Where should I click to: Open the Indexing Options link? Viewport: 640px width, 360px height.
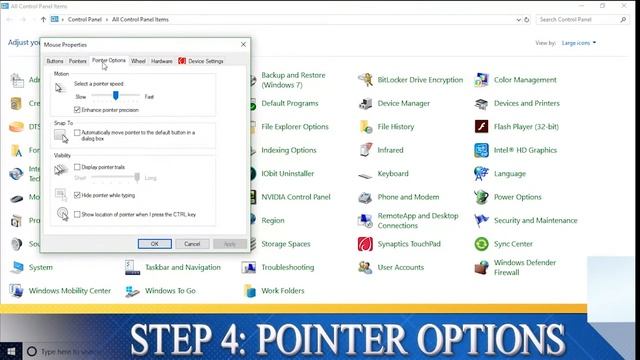click(289, 150)
